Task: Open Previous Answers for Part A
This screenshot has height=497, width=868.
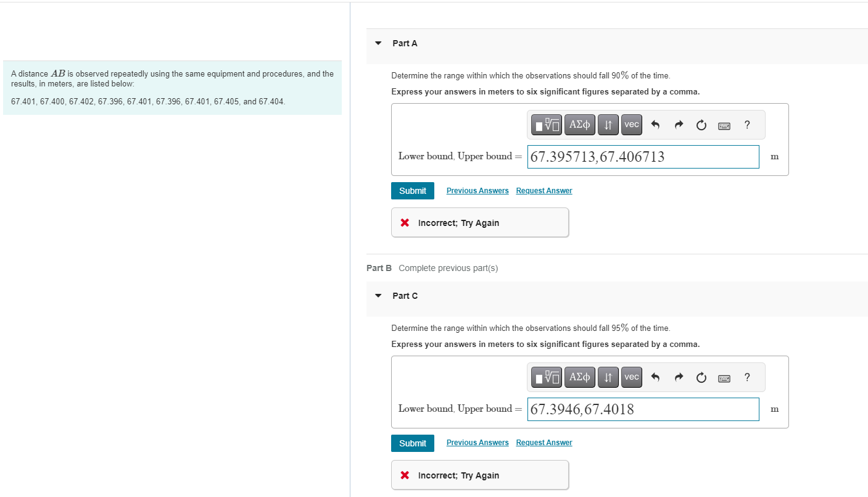Action: [x=477, y=190]
